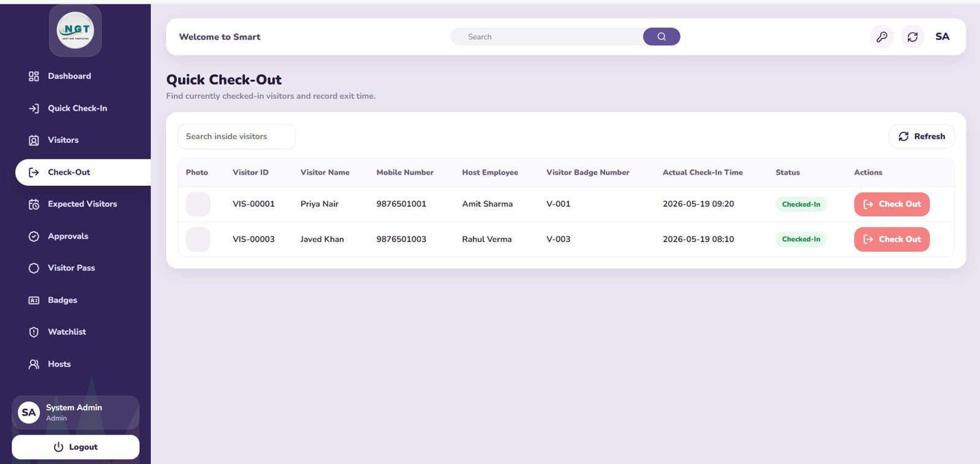Click mobile number 9876501003
Image resolution: width=980 pixels, height=464 pixels.
pyautogui.click(x=401, y=239)
